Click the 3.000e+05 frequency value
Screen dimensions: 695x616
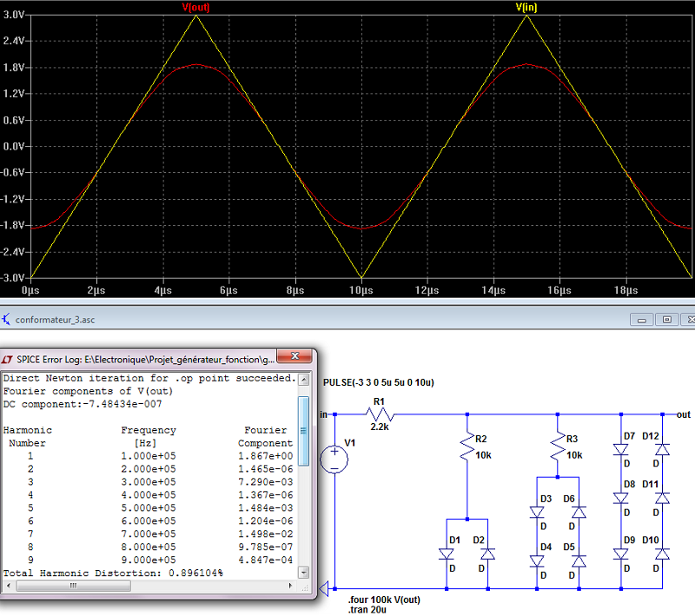click(x=149, y=482)
